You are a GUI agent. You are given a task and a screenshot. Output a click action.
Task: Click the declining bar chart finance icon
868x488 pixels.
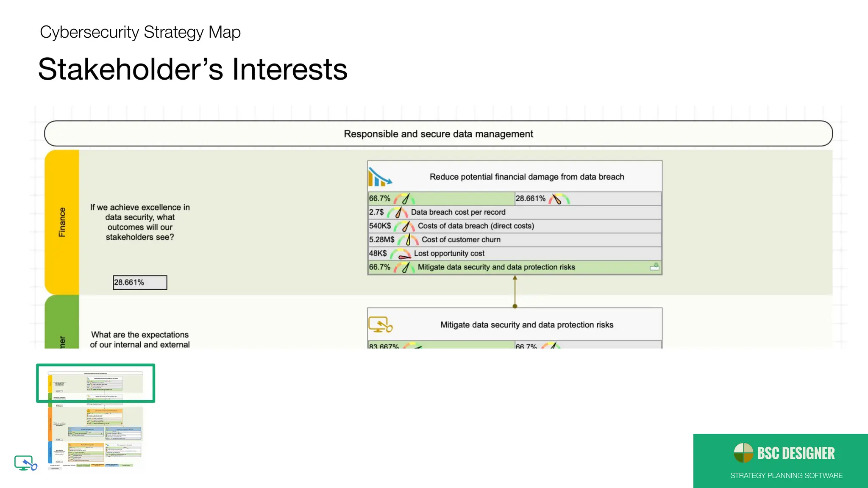point(380,177)
